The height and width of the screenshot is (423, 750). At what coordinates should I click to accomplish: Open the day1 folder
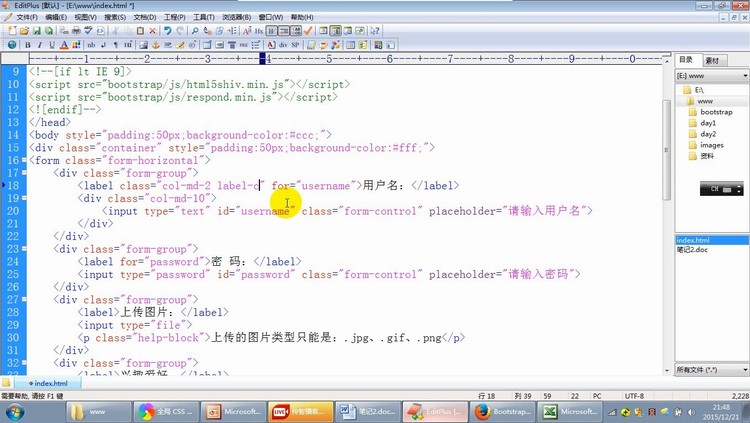[x=708, y=123]
